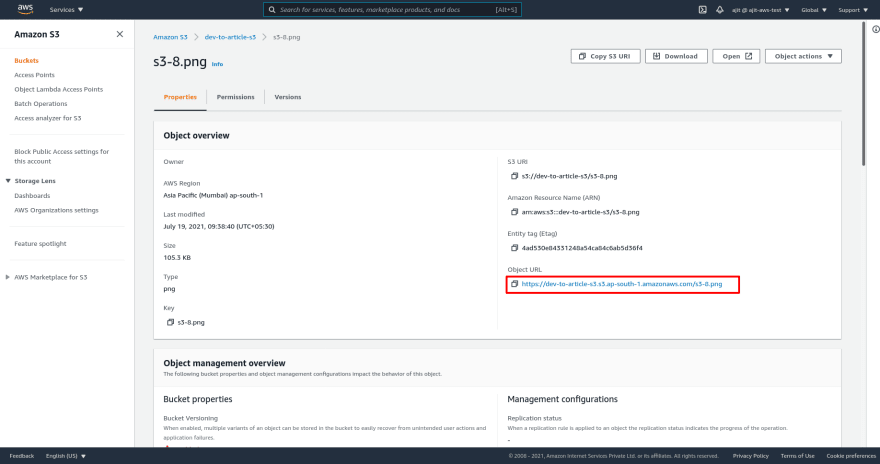Copy the Object URL icon

tap(514, 284)
